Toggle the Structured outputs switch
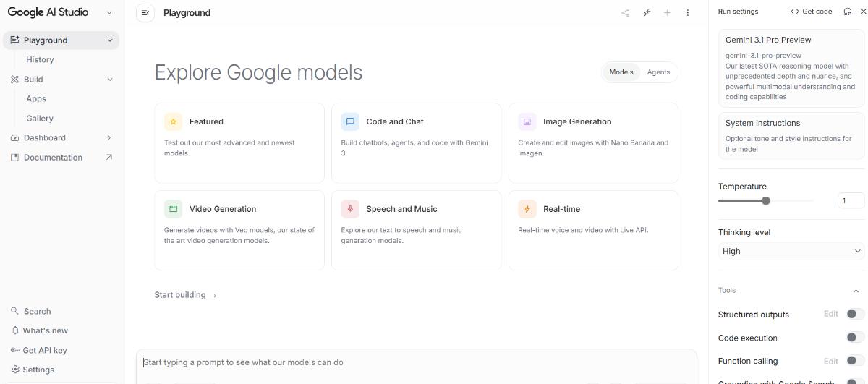The width and height of the screenshot is (868, 384). pos(855,314)
